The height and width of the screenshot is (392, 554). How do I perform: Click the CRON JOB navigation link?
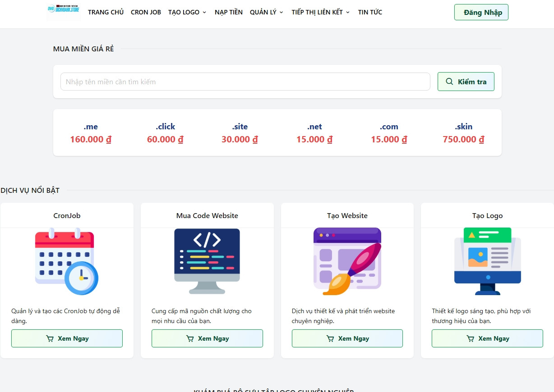[146, 12]
